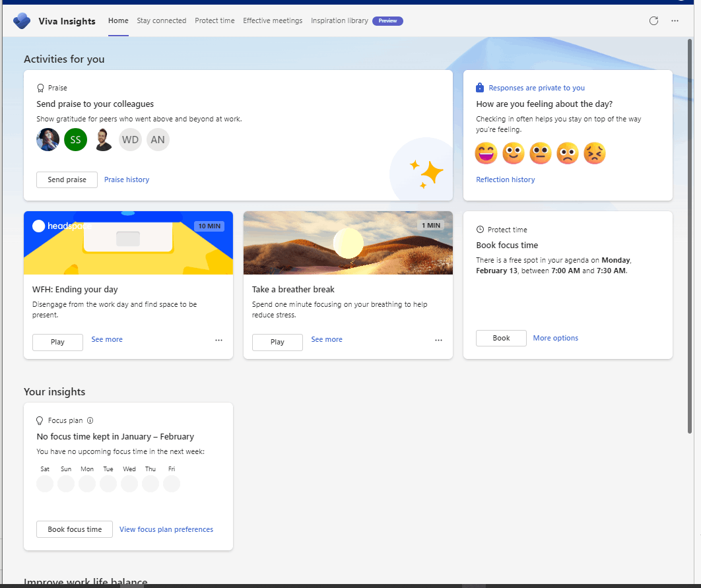The width and height of the screenshot is (701, 588).
Task: Click the breather break sunset thumbnail
Action: tap(348, 243)
